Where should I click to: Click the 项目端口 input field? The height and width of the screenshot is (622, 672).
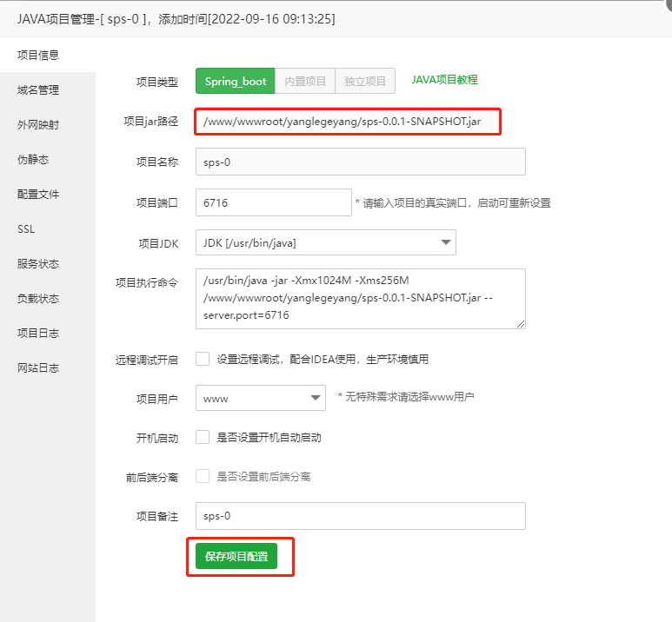coord(273,202)
